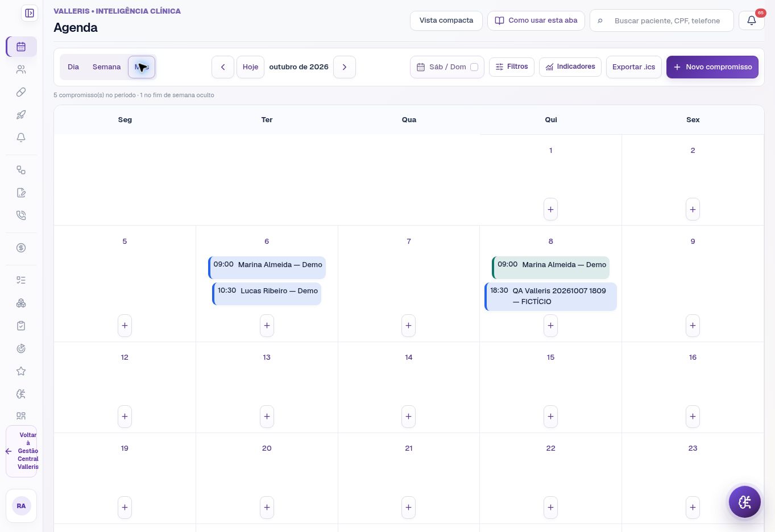The width and height of the screenshot is (775, 532).
Task: Open Marina Almeida appointment on day 8
Action: [550, 267]
